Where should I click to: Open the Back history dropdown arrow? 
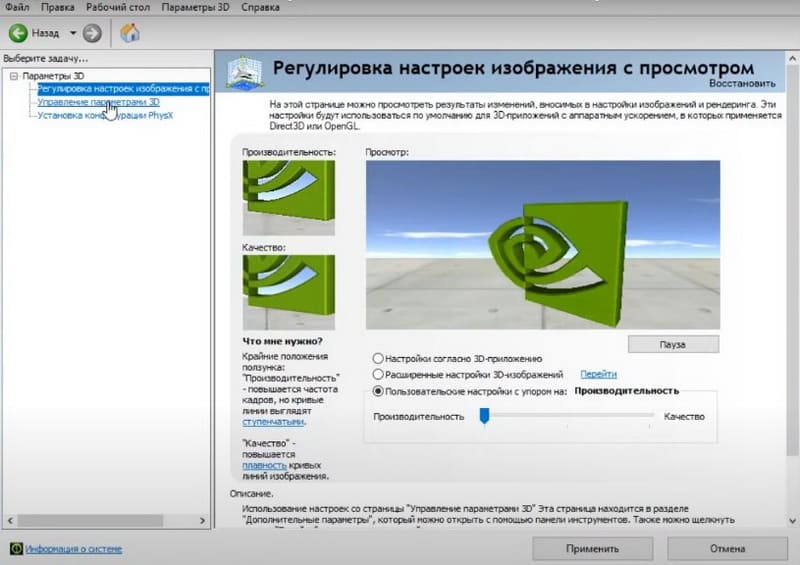[73, 33]
